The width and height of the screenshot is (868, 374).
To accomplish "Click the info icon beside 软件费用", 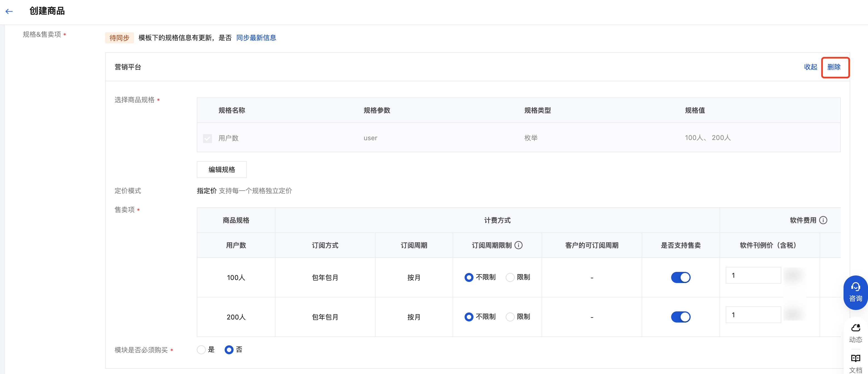I will point(823,220).
